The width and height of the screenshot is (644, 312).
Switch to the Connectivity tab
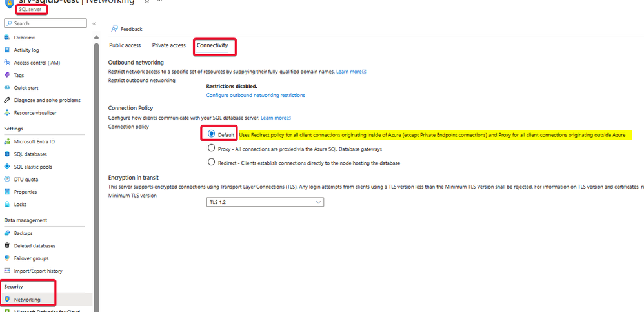[212, 45]
